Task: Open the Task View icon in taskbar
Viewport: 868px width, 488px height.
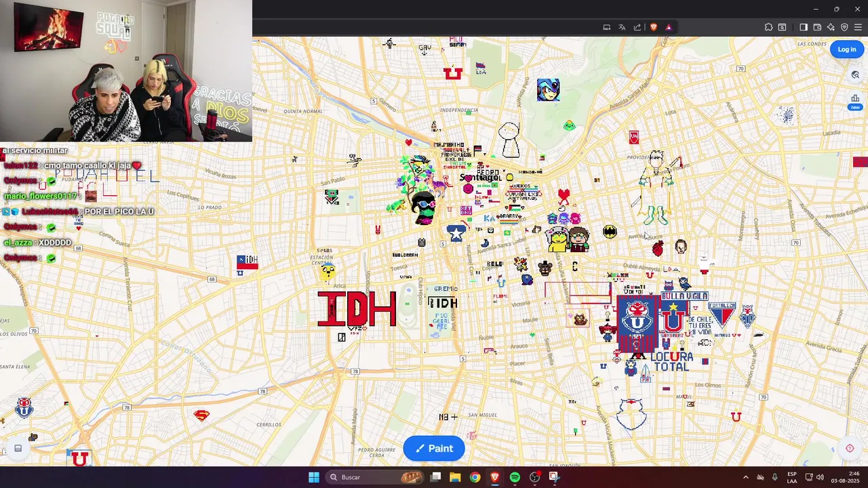Action: 436,477
